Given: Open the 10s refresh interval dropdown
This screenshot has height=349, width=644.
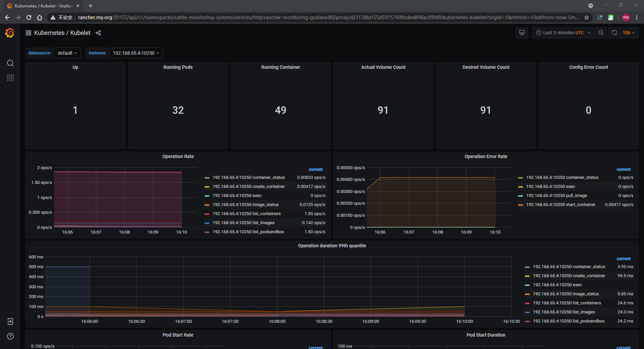Looking at the screenshot, I should coord(629,33).
